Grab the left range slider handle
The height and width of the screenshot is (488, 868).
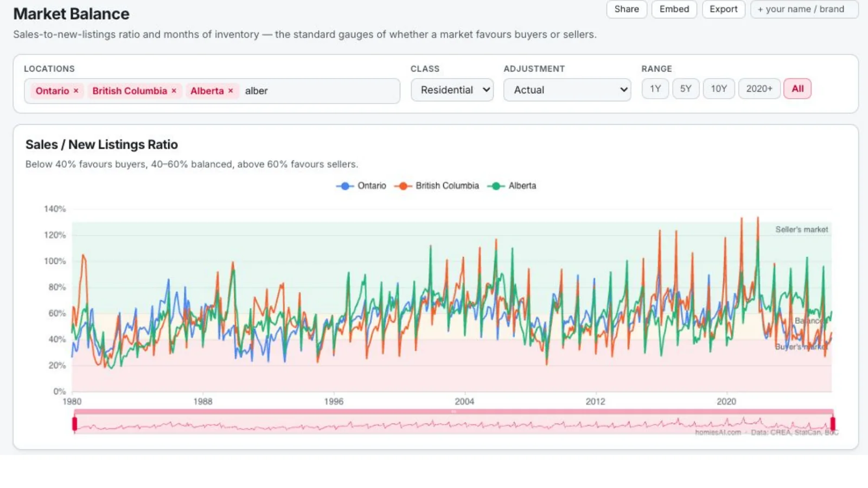tap(75, 423)
